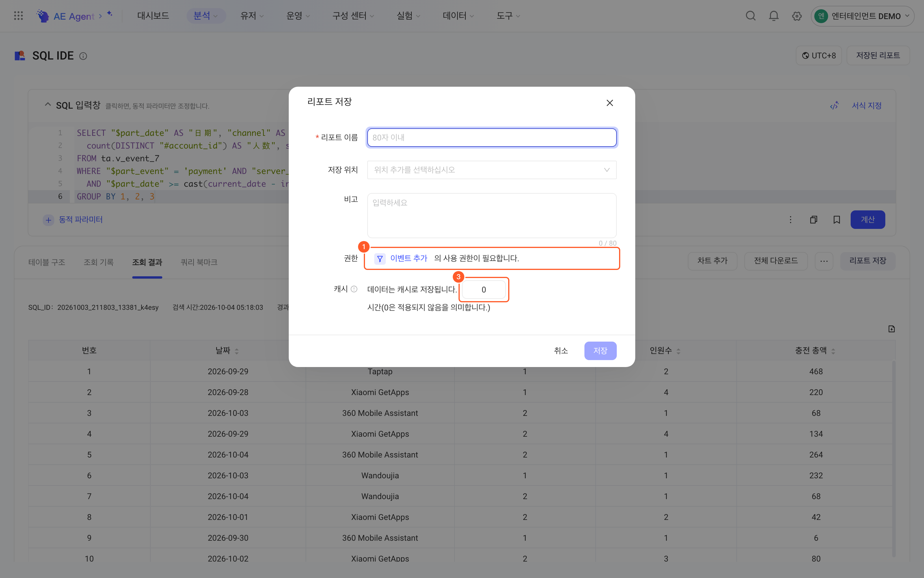Screen dimensions: 924x578
Task: Switch to the 테이블 구조 tab
Action: [46, 262]
